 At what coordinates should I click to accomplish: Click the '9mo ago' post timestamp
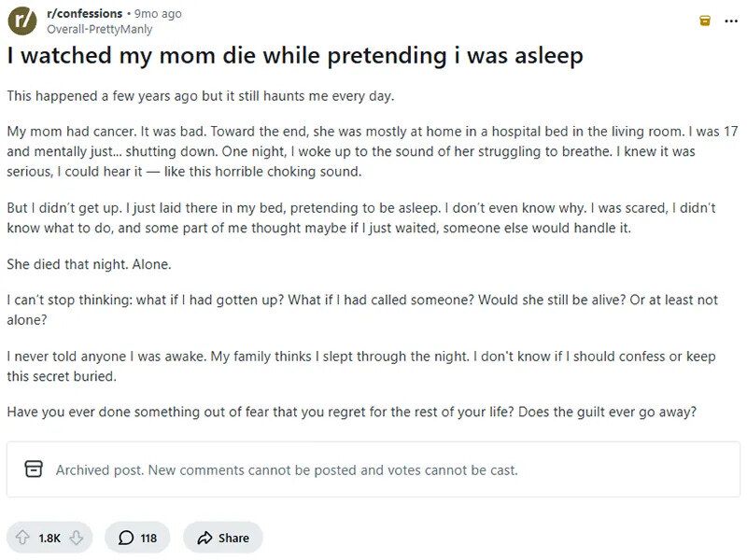point(159,14)
